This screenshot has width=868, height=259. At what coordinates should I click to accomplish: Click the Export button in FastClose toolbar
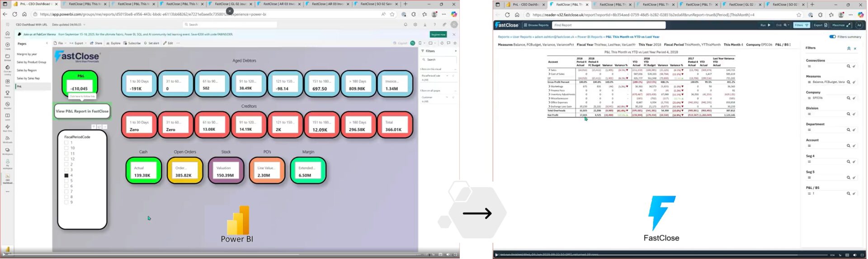coord(821,25)
